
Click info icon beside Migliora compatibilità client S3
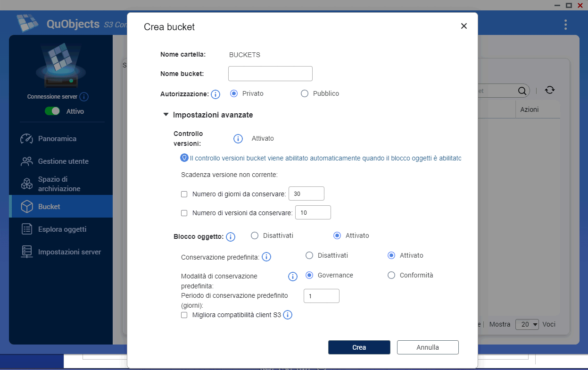tap(288, 315)
